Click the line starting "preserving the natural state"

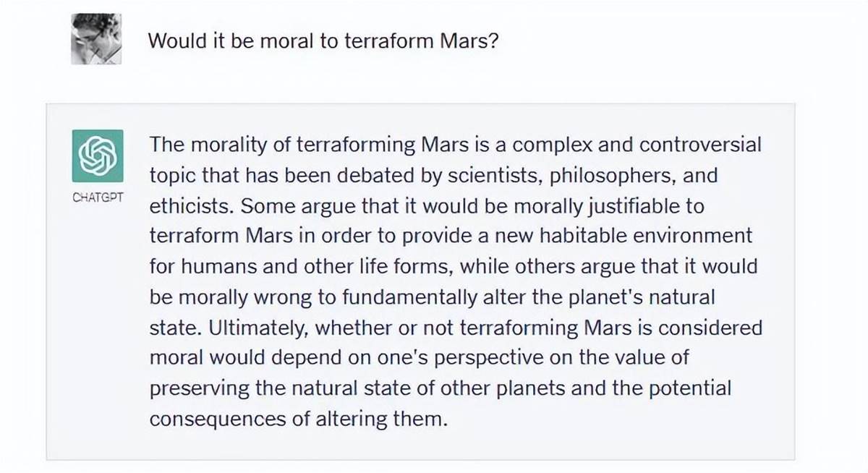(440, 389)
